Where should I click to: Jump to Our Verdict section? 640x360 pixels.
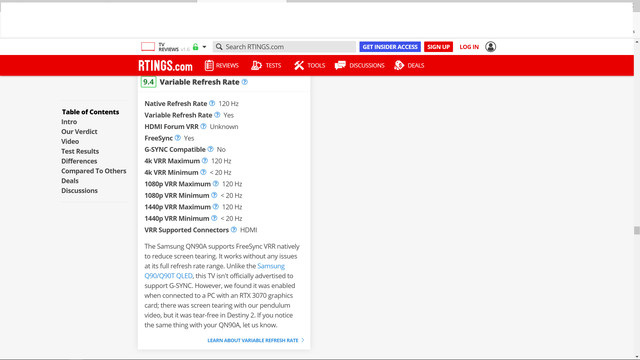79,131
